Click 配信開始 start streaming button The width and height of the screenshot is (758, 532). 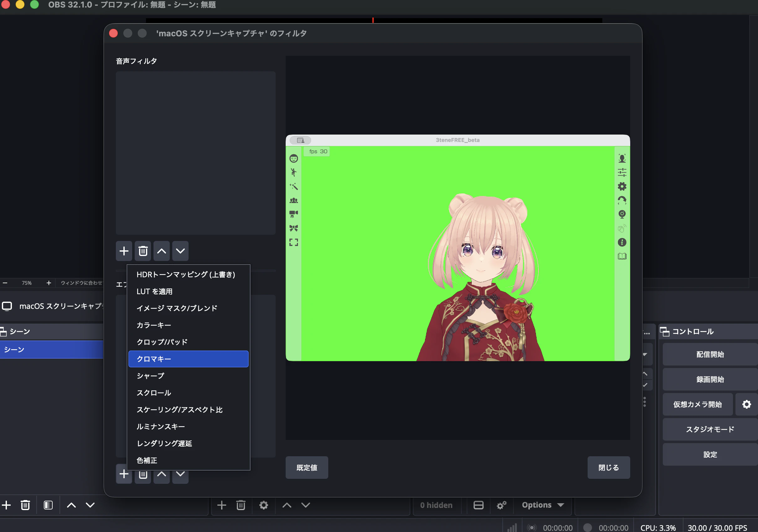tap(710, 355)
